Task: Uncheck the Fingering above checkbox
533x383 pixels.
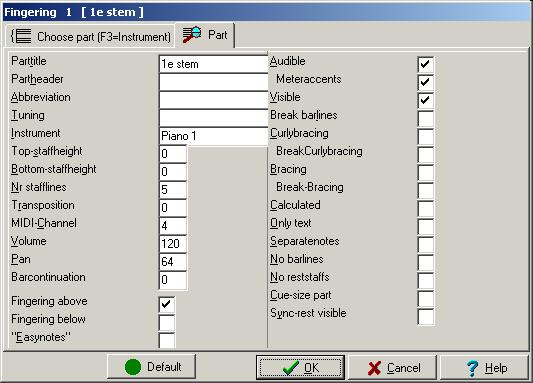Action: pos(167,304)
